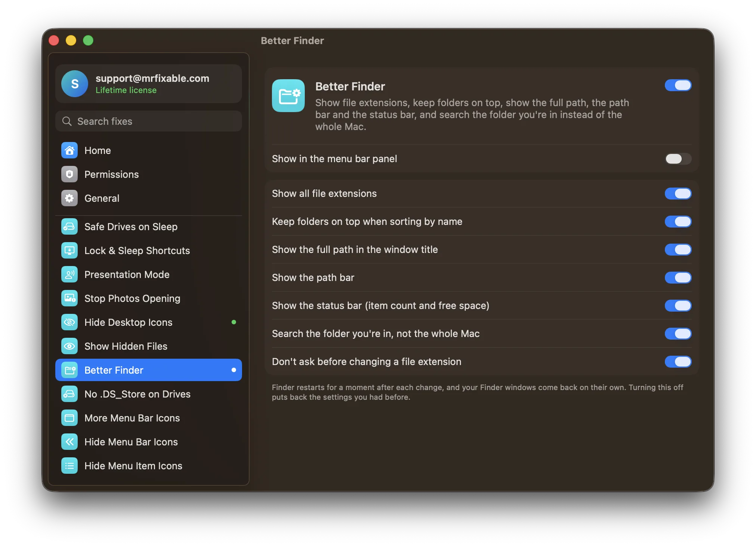This screenshot has width=756, height=547.
Task: Click the Show Hidden Files eye icon
Action: (69, 346)
